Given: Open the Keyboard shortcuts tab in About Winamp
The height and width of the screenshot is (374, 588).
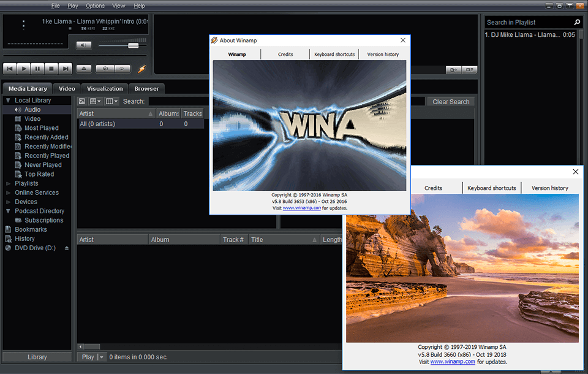Looking at the screenshot, I should (334, 54).
